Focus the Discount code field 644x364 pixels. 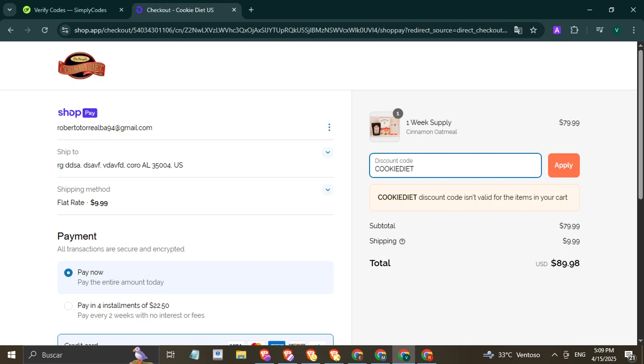(455, 165)
